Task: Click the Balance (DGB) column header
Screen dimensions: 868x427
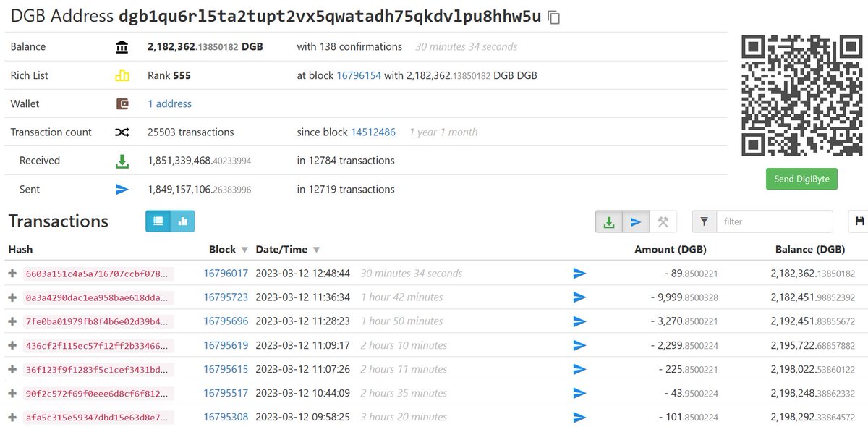Action: 809,250
